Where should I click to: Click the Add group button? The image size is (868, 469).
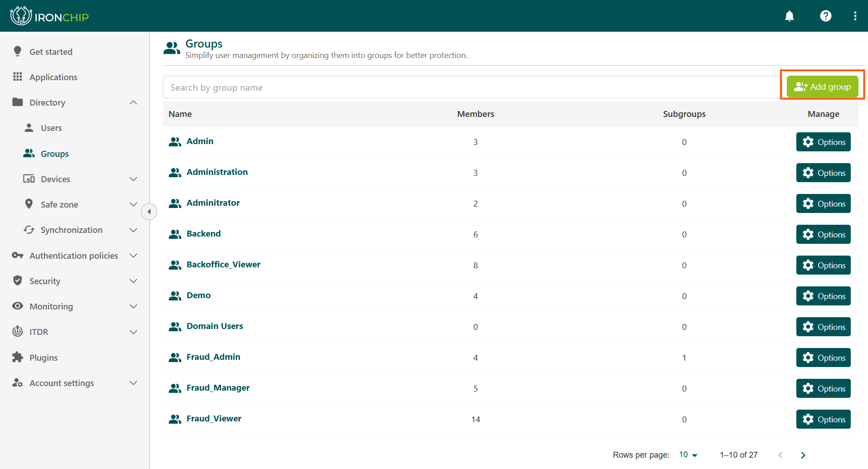822,87
